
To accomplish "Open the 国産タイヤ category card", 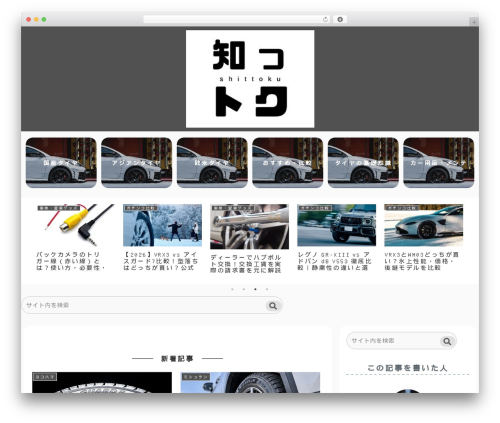I will pyautogui.click(x=61, y=163).
